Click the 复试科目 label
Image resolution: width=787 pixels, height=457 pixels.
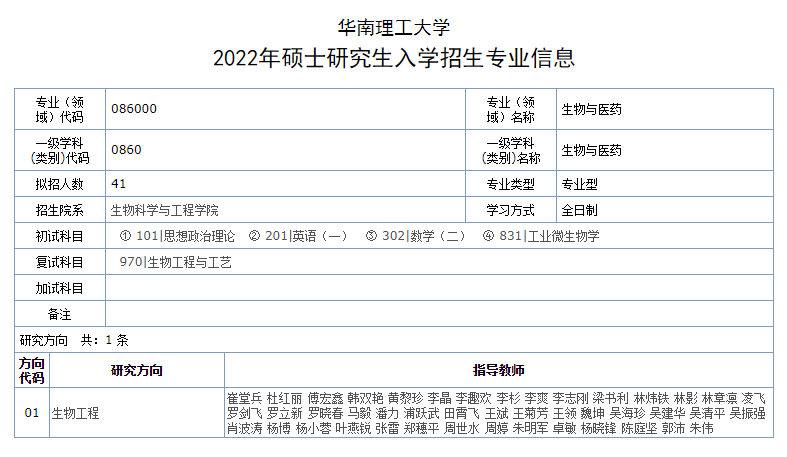tap(59, 262)
